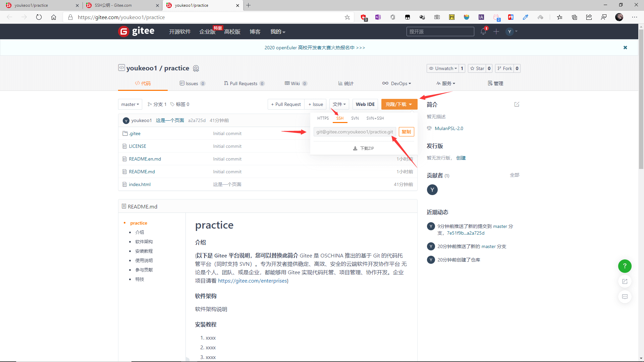Open the Pull Requests tab
This screenshot has height=362, width=644.
[244, 83]
